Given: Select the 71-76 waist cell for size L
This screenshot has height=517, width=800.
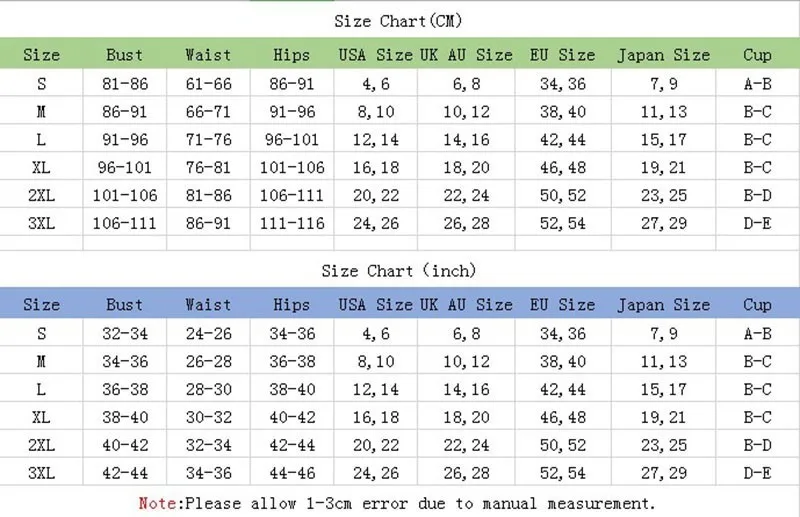Looking at the screenshot, I should pyautogui.click(x=208, y=139).
